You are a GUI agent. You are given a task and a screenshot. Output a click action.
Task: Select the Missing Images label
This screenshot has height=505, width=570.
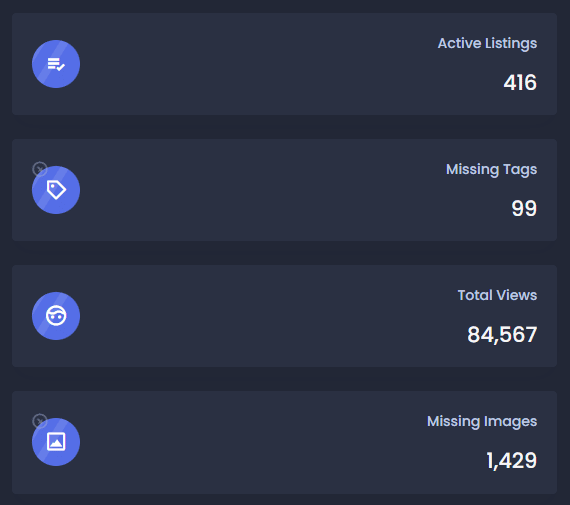482,421
